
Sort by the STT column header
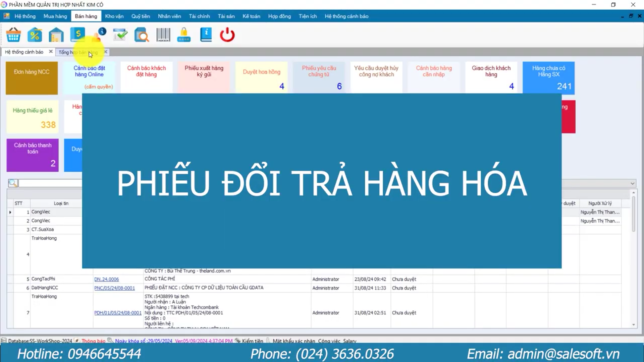pos(18,203)
